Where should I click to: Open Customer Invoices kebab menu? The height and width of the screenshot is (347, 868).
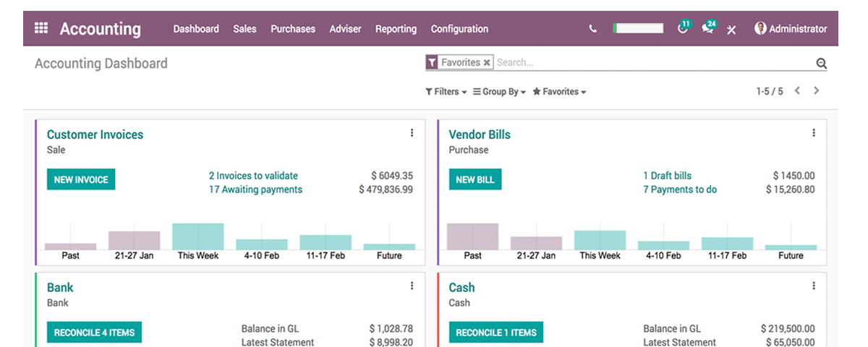pos(412,133)
